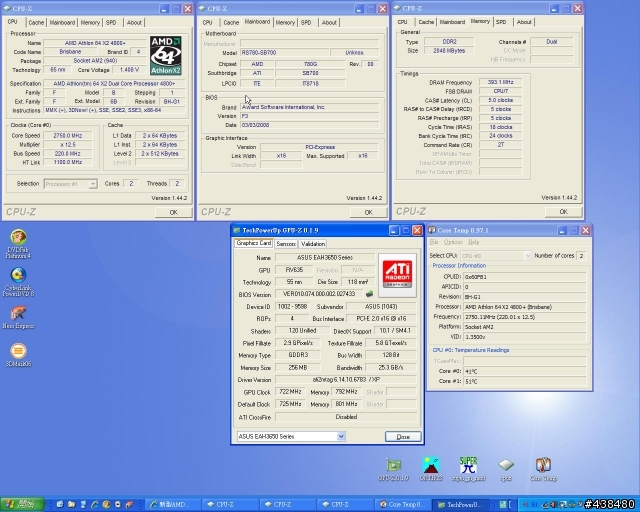Click Memory Size 256 MB in GPU-Z
This screenshot has width=640, height=512.
(298, 367)
